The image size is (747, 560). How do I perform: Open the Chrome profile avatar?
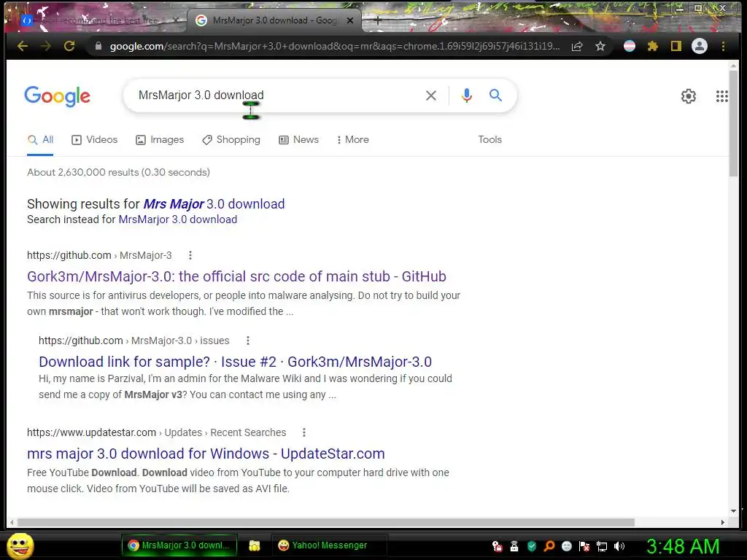coord(700,46)
